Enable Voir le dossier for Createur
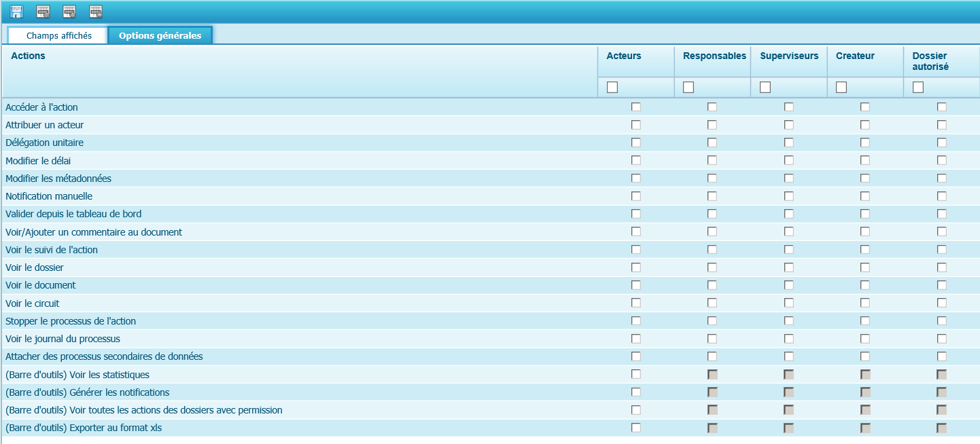Screen dimensions: 980x444 click(x=864, y=267)
